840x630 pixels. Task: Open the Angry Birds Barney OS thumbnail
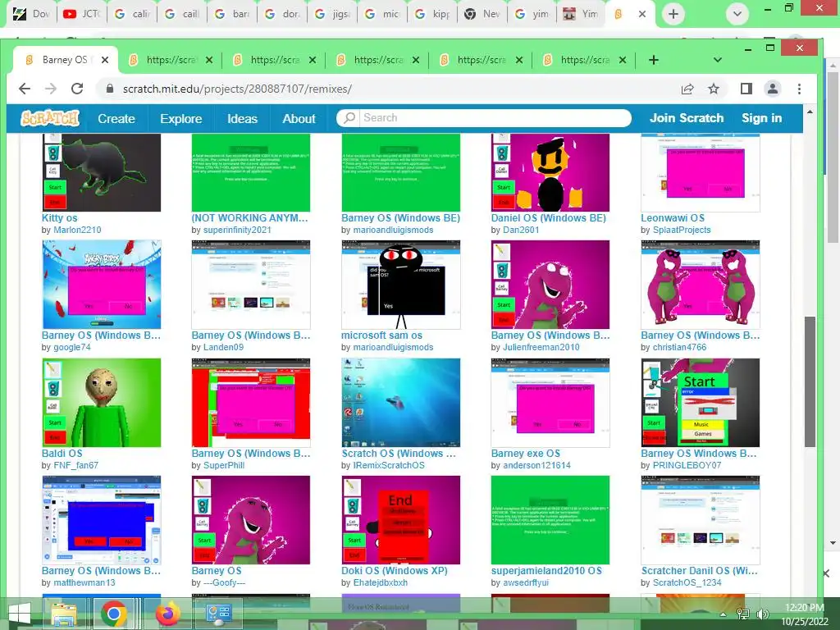point(101,285)
